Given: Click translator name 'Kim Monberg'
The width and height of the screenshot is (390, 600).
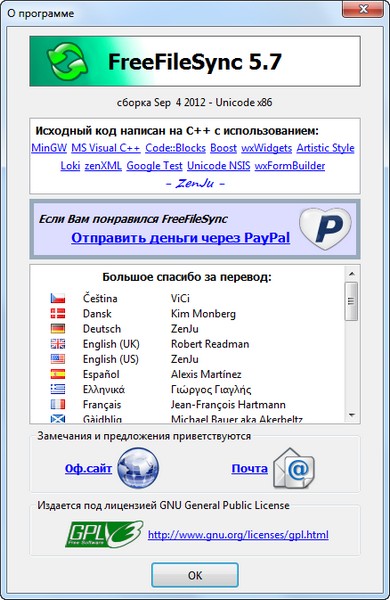Looking at the screenshot, I should 203,314.
